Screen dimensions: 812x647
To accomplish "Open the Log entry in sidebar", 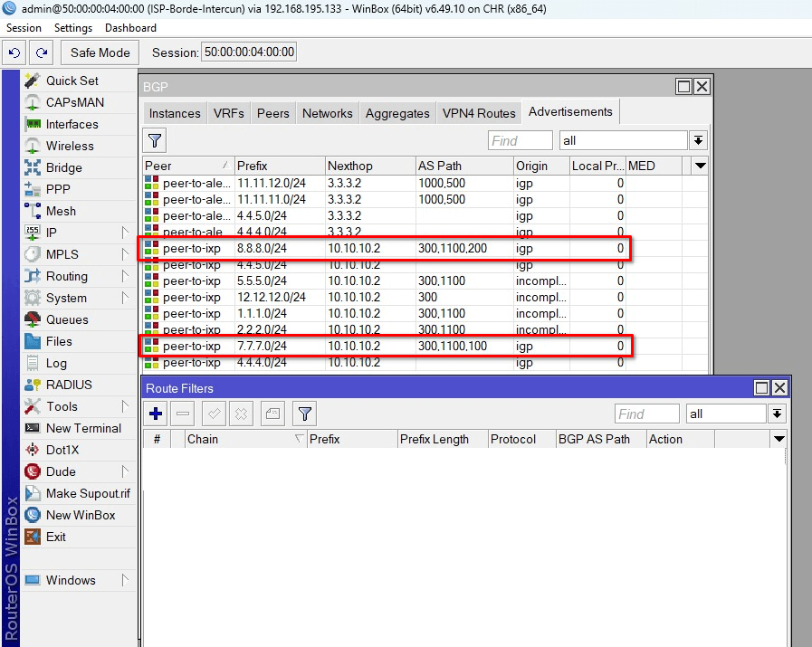I will click(x=56, y=363).
